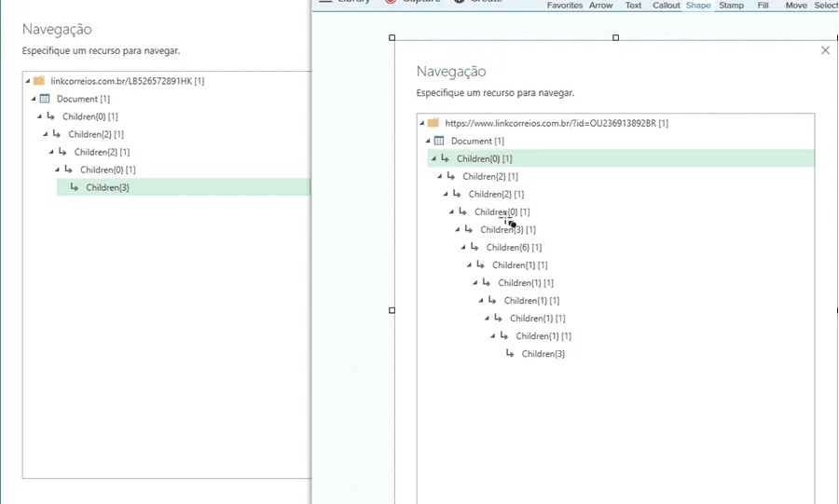Screen dimensions: 839x504
Task: Click the linkcorreios.com.br/LB526572891HK folder icon
Action: click(39, 81)
